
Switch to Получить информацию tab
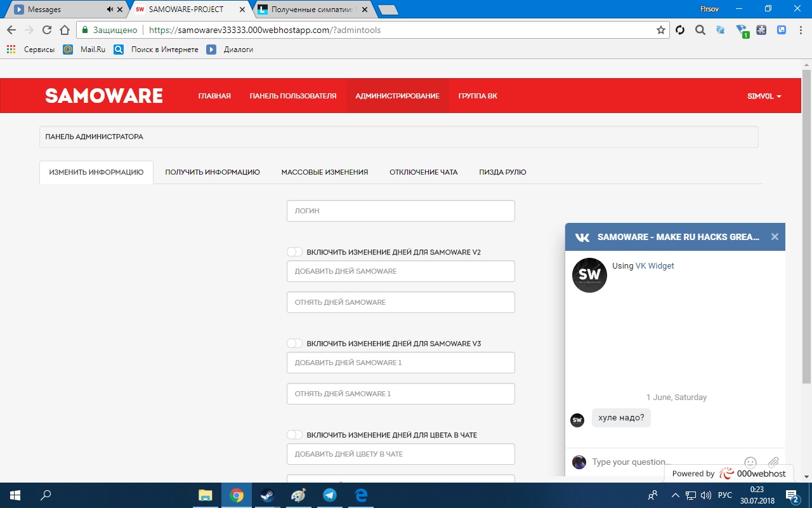click(x=213, y=172)
